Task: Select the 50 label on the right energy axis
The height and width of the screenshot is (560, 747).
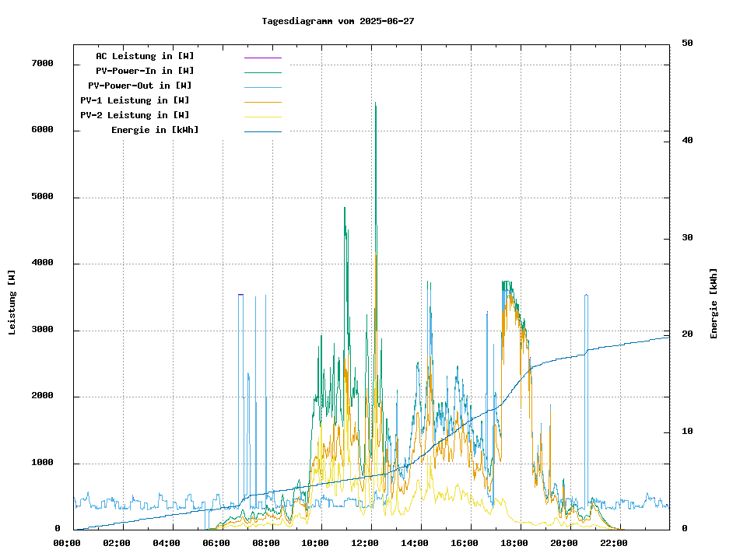Action: tap(688, 44)
